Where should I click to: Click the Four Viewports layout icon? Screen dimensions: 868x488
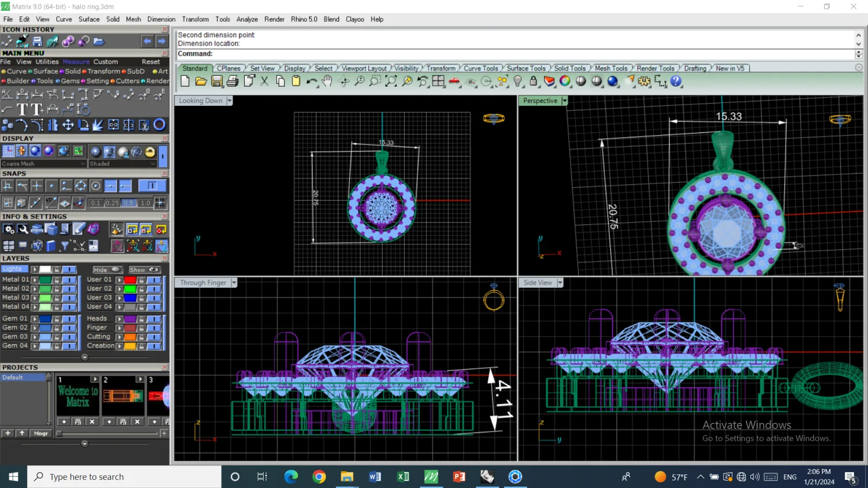[x=438, y=81]
